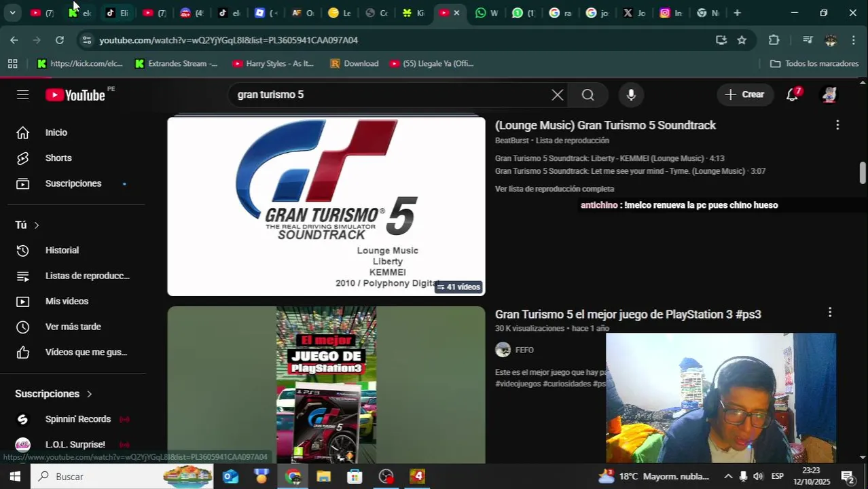Open the Chrome apps grid shortcut

[x=12, y=64]
